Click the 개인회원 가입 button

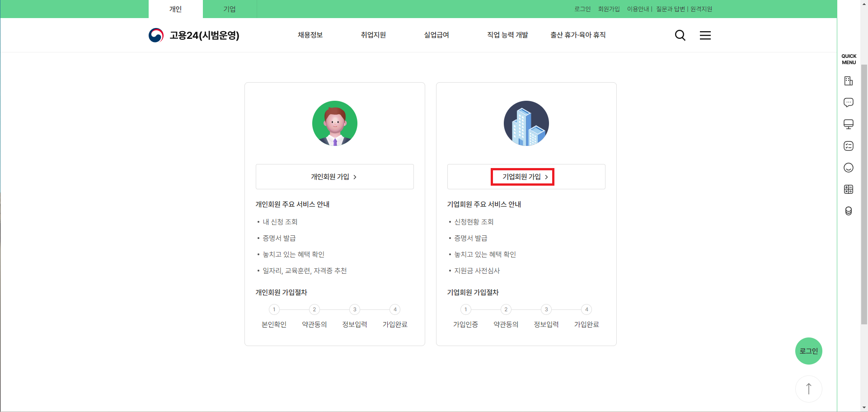pyautogui.click(x=334, y=177)
